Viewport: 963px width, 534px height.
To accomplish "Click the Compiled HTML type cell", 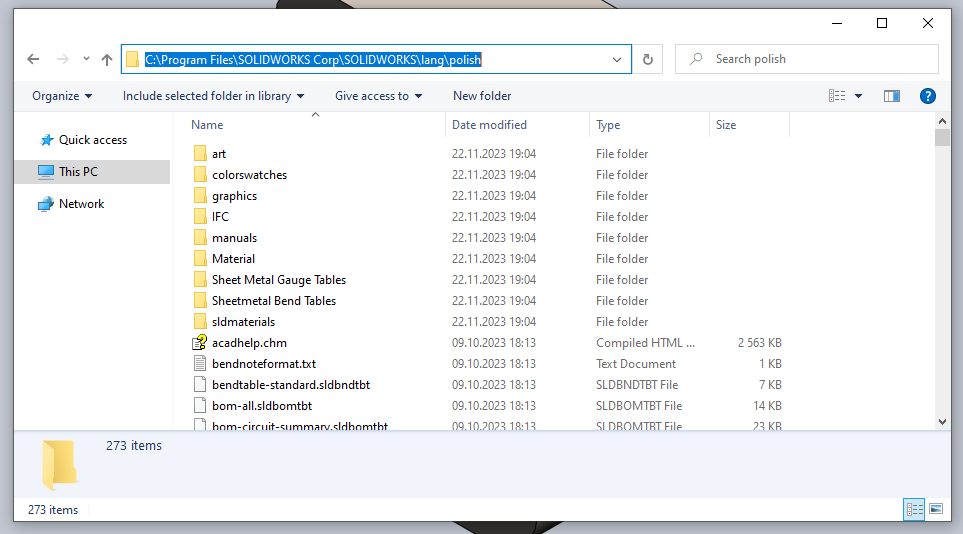I will coord(645,343).
